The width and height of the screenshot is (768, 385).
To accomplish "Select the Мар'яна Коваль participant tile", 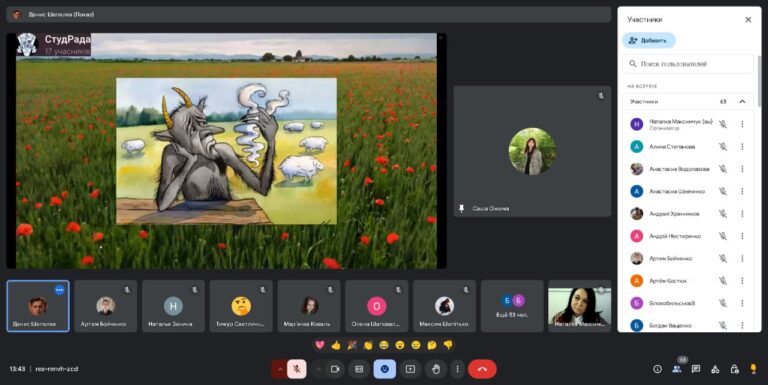I will pos(309,306).
